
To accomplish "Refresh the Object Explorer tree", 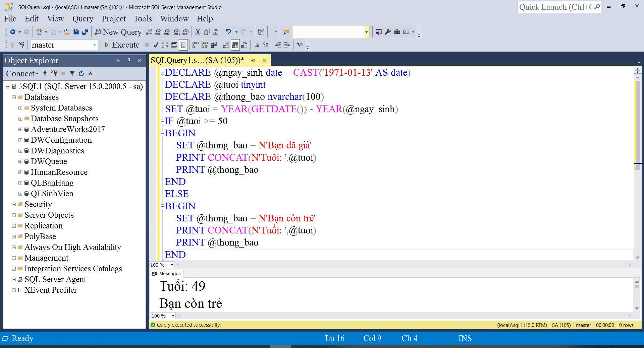I will pos(81,74).
